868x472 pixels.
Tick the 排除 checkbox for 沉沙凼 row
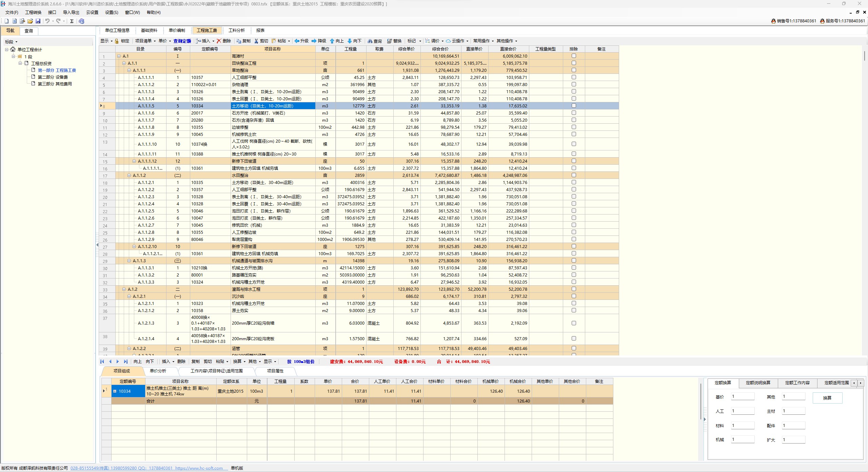pyautogui.click(x=574, y=296)
